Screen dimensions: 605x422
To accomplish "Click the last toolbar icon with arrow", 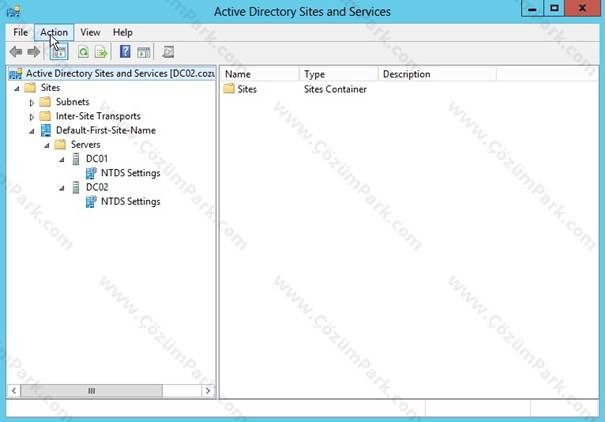I will click(168, 52).
